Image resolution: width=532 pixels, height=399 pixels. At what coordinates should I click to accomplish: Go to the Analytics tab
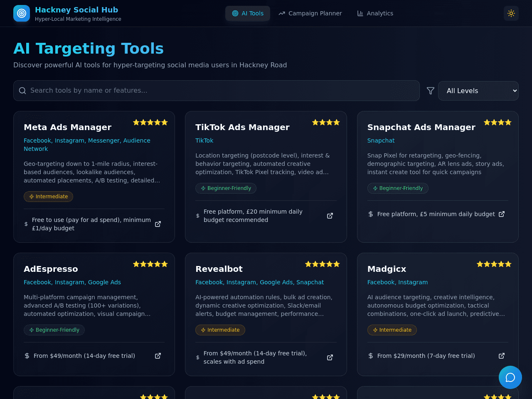click(x=375, y=13)
